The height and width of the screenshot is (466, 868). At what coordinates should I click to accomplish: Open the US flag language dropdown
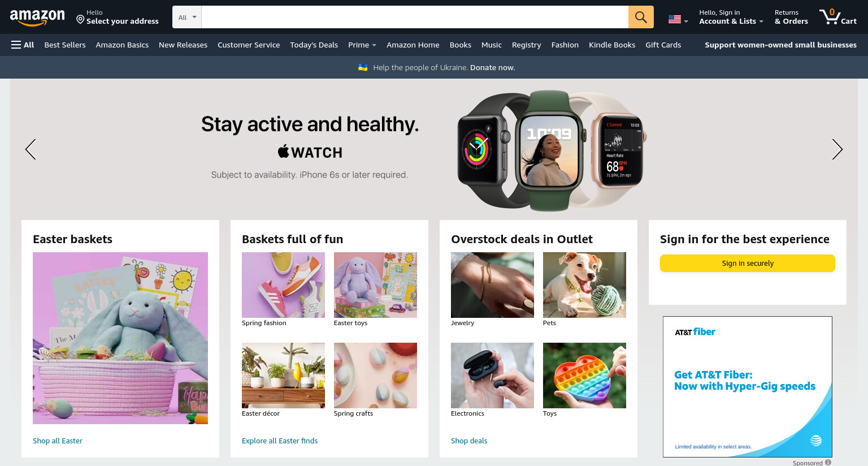tap(678, 19)
